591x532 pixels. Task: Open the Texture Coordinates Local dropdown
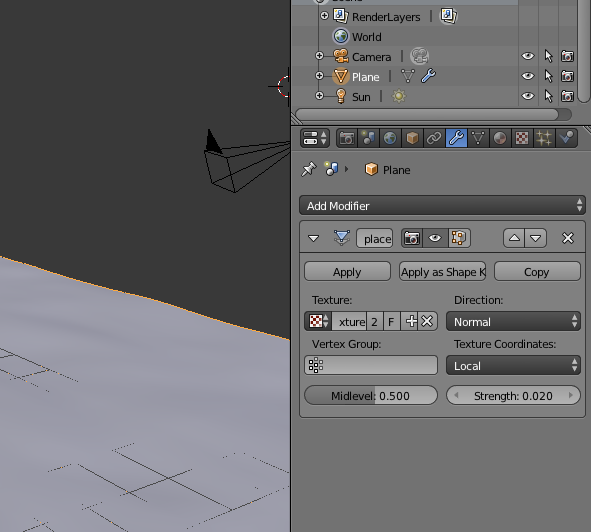[x=513, y=365]
